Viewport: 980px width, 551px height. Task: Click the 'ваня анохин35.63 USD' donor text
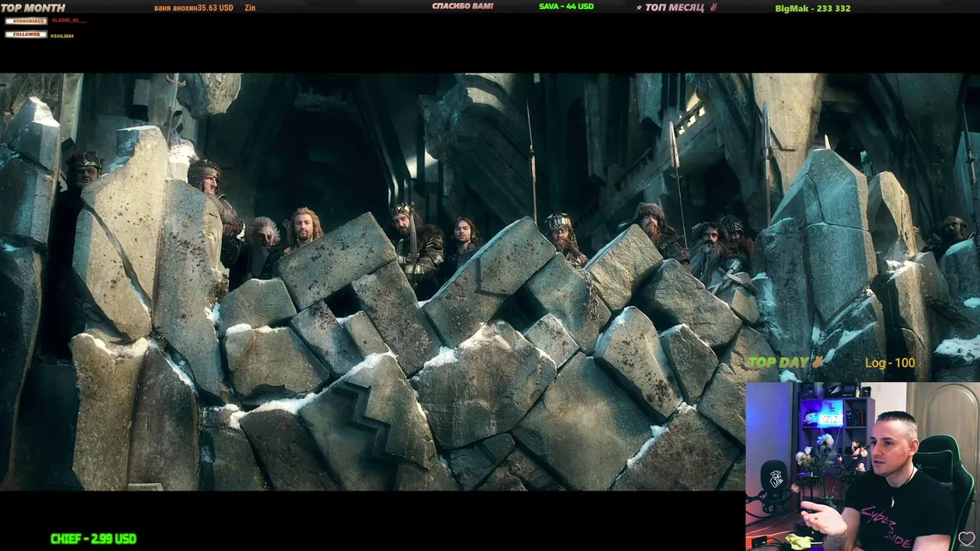(194, 8)
